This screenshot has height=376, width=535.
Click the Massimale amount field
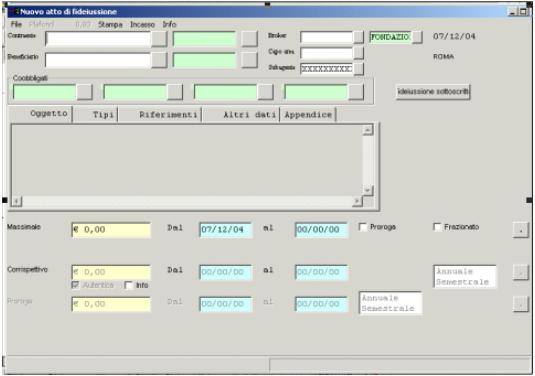coord(111,230)
